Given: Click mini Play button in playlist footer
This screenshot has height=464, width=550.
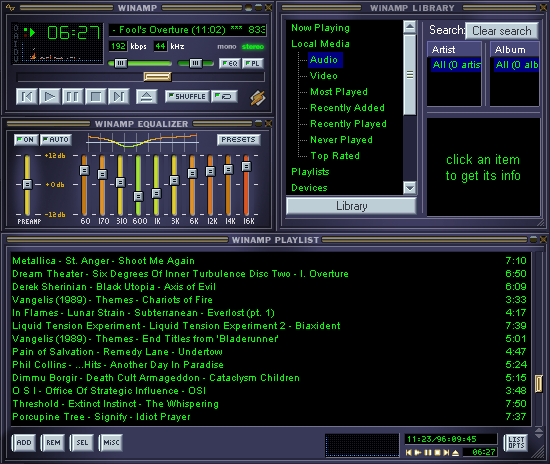Looking at the screenshot, I should 418,453.
